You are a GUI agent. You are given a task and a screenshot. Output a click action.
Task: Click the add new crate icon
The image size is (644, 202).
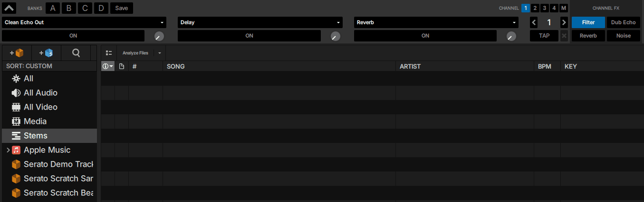point(17,53)
